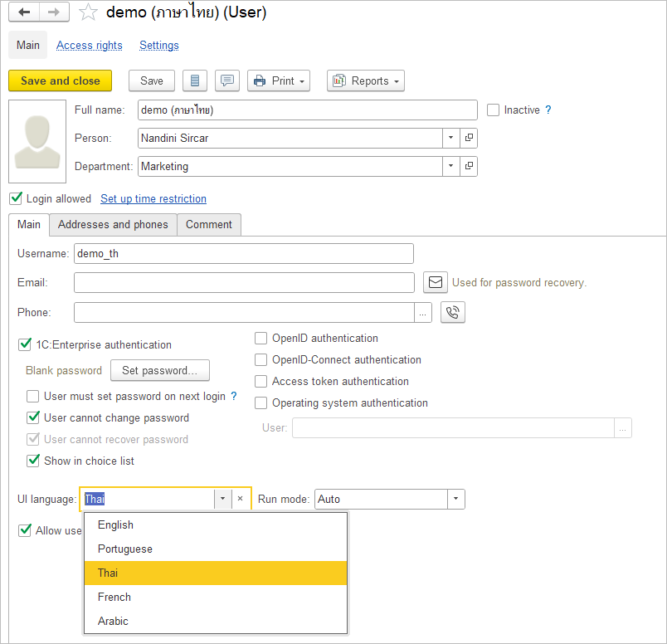Open Set up time restriction link

point(153,199)
